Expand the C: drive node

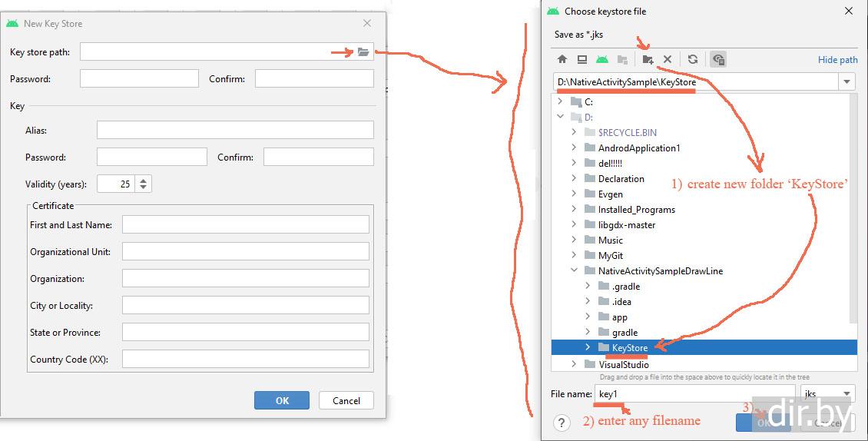(560, 101)
